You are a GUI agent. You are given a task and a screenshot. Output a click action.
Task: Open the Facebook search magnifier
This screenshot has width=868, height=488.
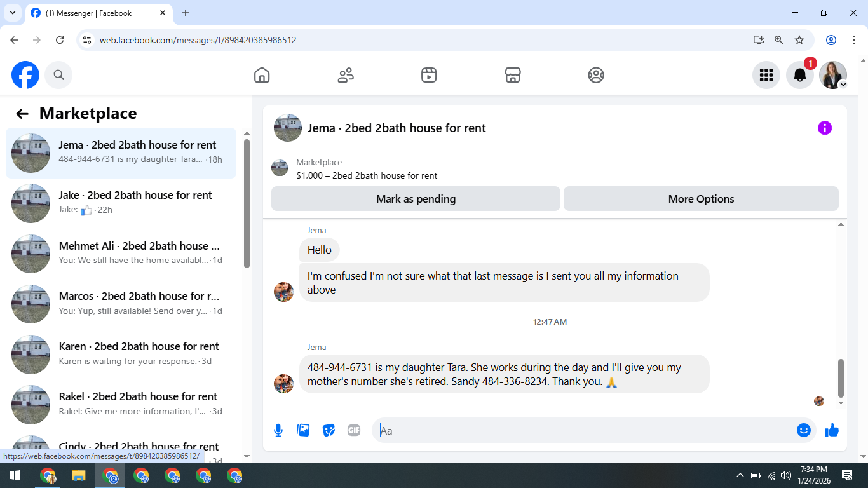[x=59, y=75]
